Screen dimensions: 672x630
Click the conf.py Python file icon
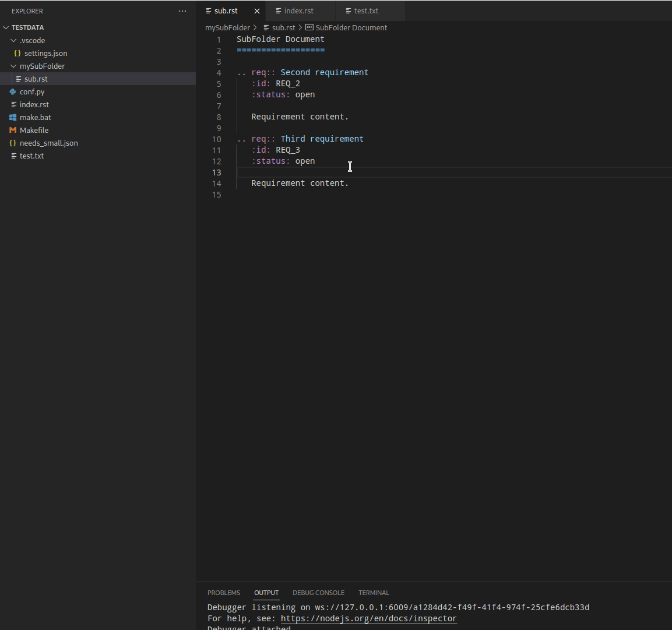[13, 91]
